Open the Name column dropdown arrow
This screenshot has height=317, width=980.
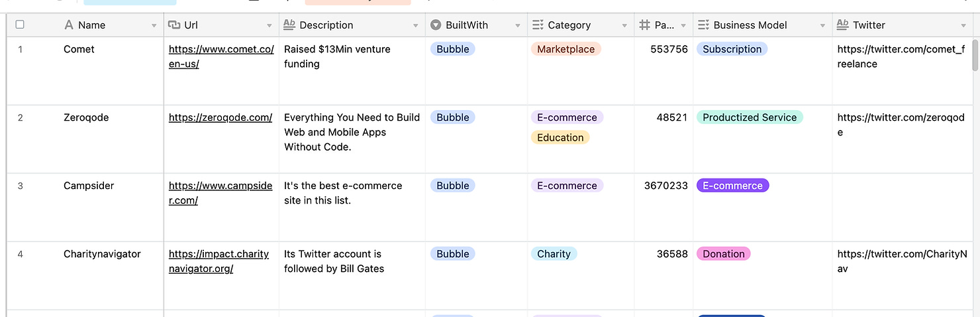(x=154, y=26)
